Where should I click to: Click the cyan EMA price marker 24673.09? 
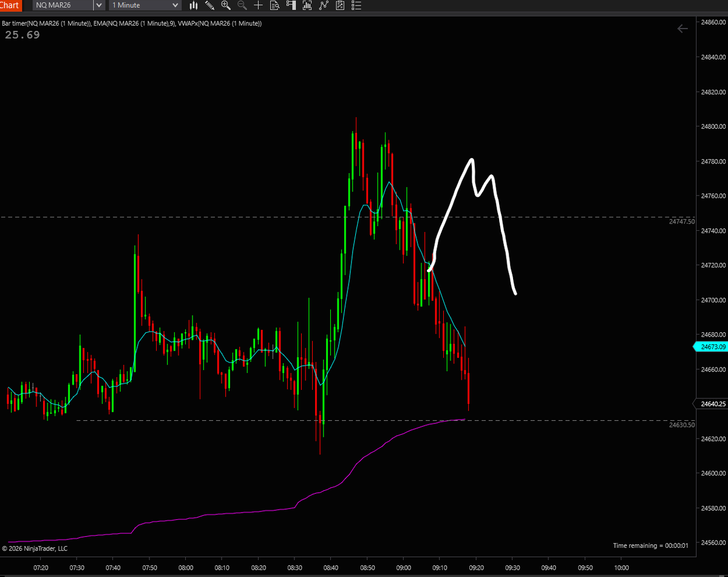[x=711, y=347]
